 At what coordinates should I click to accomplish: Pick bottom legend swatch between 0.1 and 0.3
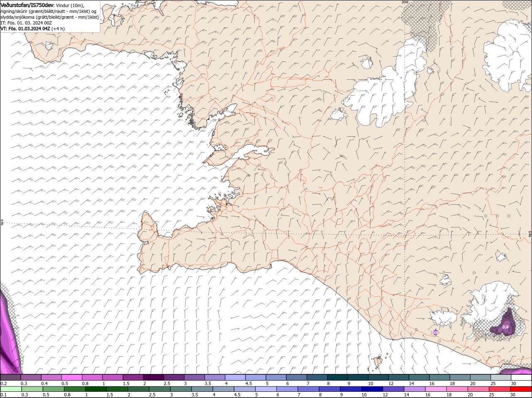[x=10, y=389]
